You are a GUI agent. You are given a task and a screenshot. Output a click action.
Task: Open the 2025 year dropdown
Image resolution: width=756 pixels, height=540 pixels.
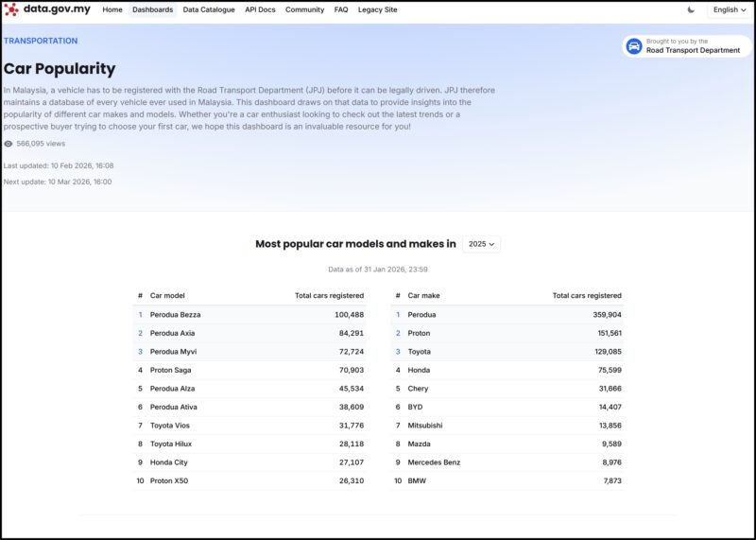[481, 244]
